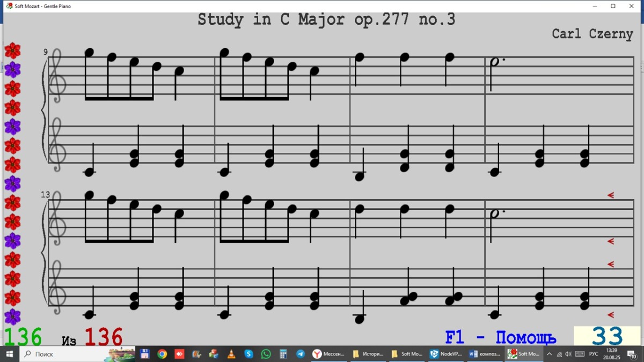Click the Soft Mozart - Gentle Piano window title
The image size is (644, 362).
click(x=42, y=6)
